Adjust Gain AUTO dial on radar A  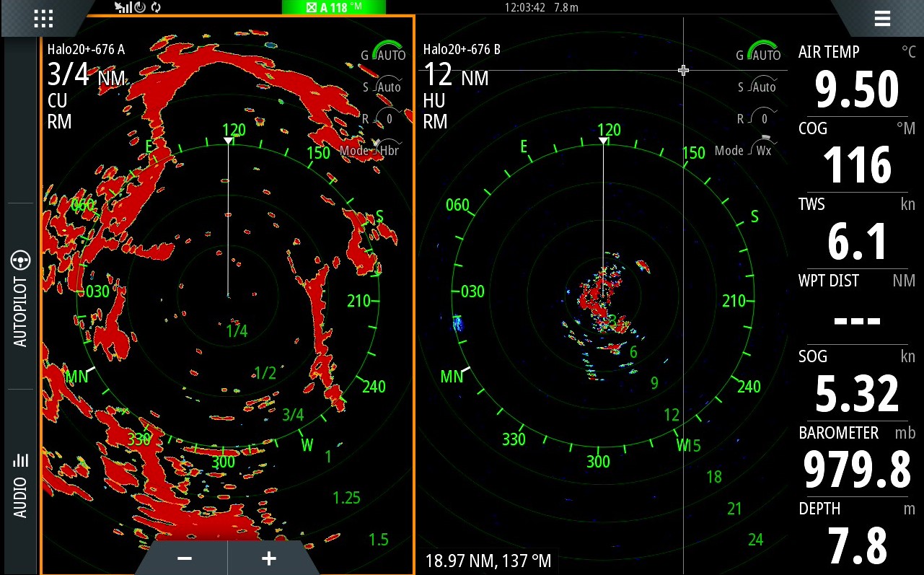384,53
